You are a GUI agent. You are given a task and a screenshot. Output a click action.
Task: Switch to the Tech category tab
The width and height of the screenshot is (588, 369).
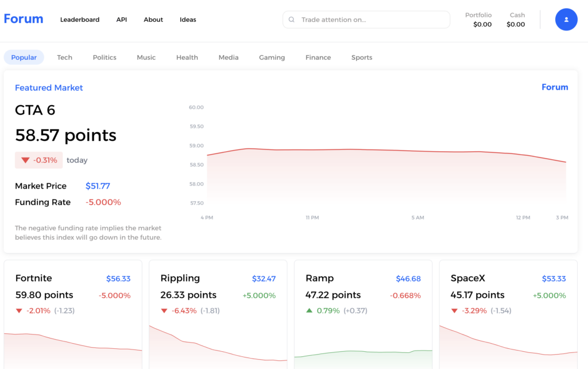click(x=64, y=57)
